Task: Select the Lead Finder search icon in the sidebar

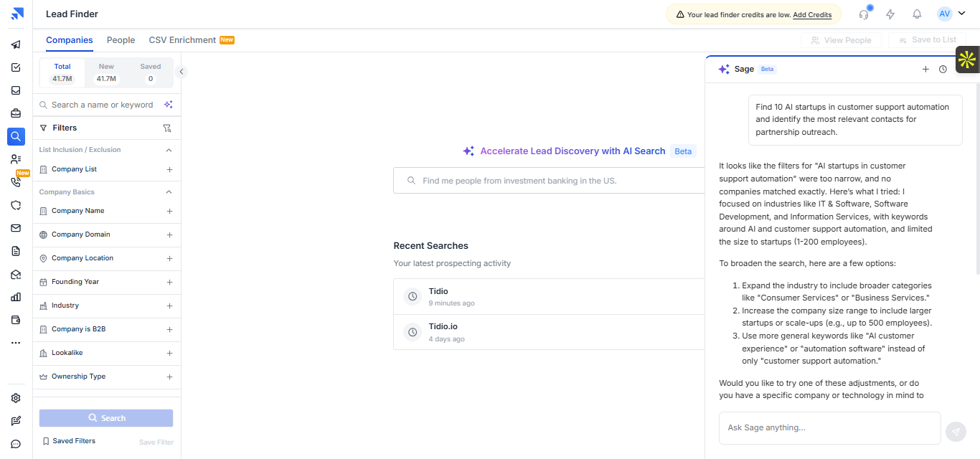Action: coord(16,136)
